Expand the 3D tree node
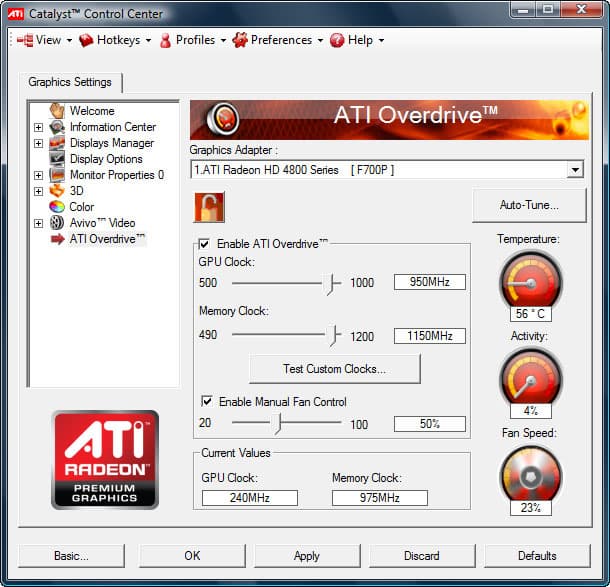 38,191
